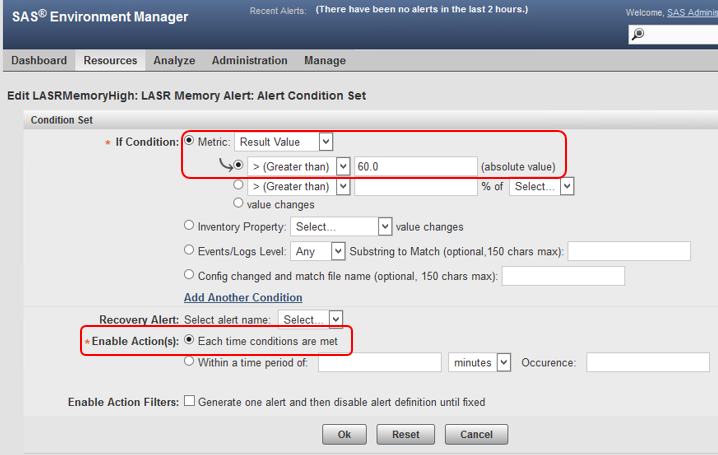This screenshot has height=455, width=718.
Task: Click the config file name input field
Action: pyautogui.click(x=563, y=276)
